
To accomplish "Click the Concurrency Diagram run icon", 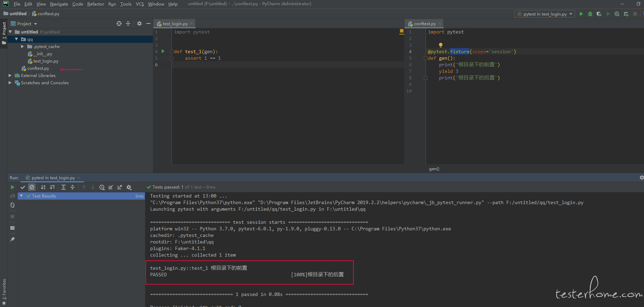I will [x=626, y=14].
